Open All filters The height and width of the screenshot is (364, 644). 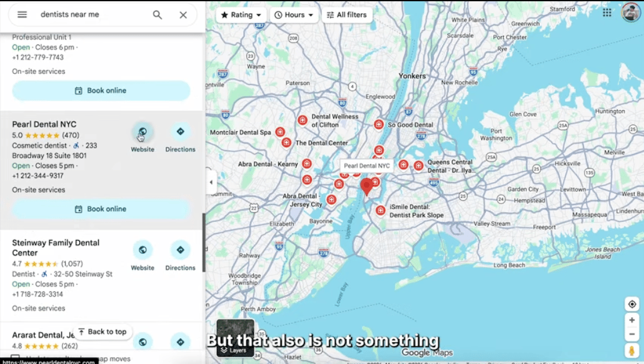coord(347,15)
